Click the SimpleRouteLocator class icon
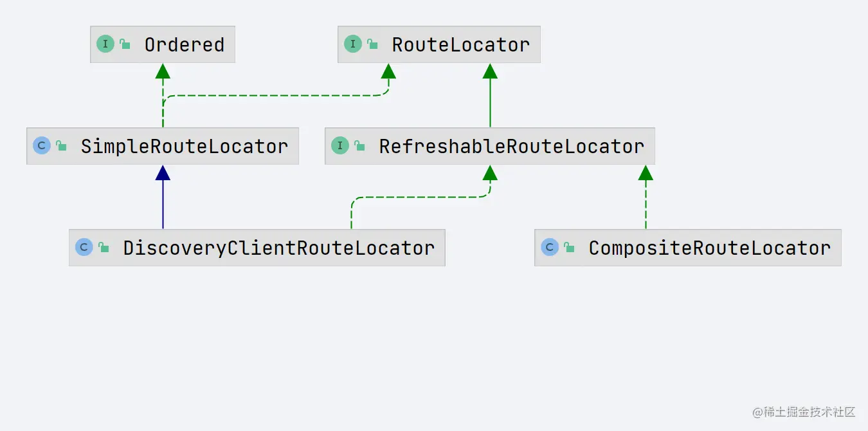 (42, 146)
